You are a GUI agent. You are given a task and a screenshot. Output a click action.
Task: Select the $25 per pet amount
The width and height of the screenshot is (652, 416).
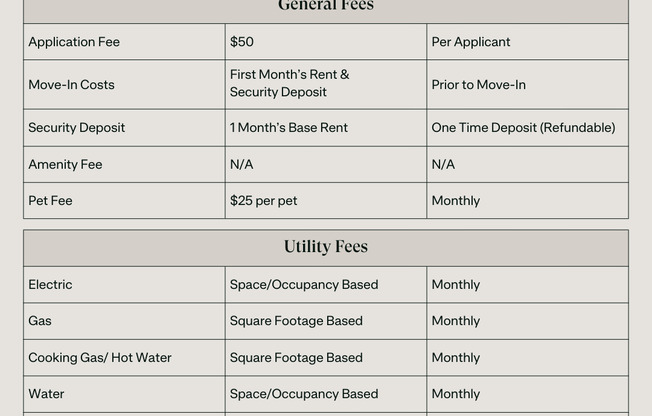(264, 201)
